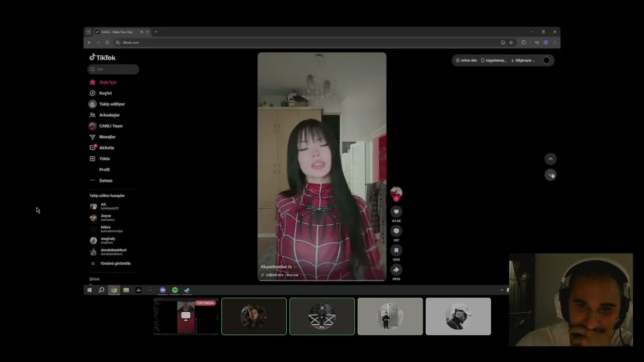The height and width of the screenshot is (362, 644).
Task: Open followed account AK.
Action: [x=104, y=206]
